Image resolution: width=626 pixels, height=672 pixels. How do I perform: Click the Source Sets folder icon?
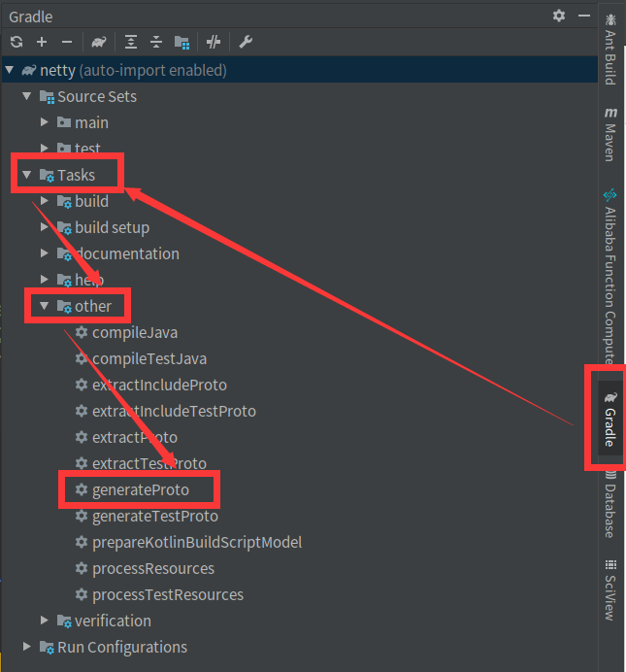point(48,97)
